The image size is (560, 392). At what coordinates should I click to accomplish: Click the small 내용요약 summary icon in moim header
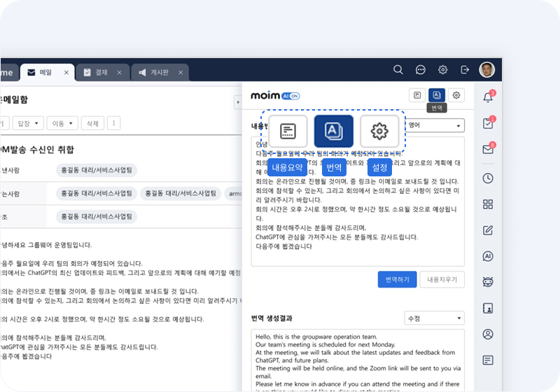[417, 95]
